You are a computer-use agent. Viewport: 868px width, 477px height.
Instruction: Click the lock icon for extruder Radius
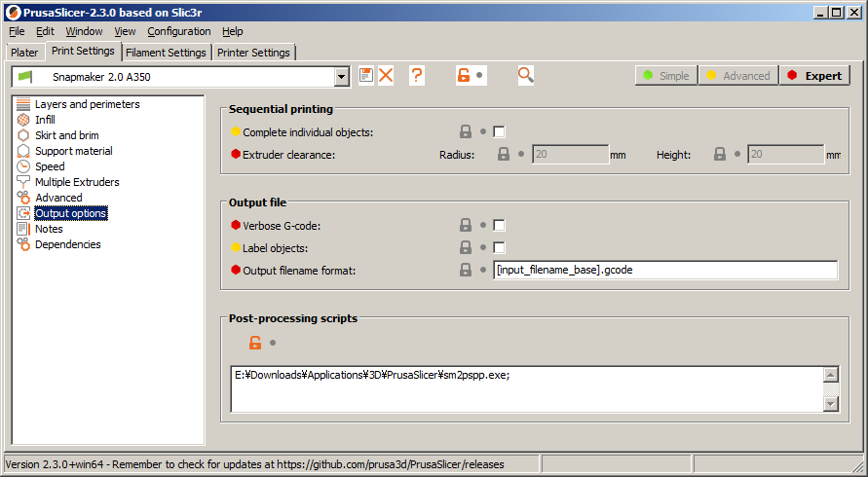504,155
